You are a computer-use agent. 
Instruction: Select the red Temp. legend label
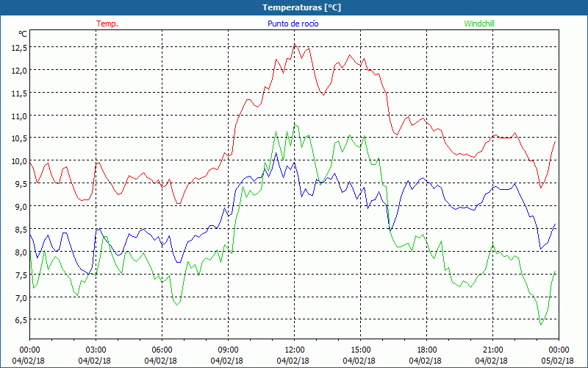pos(107,24)
